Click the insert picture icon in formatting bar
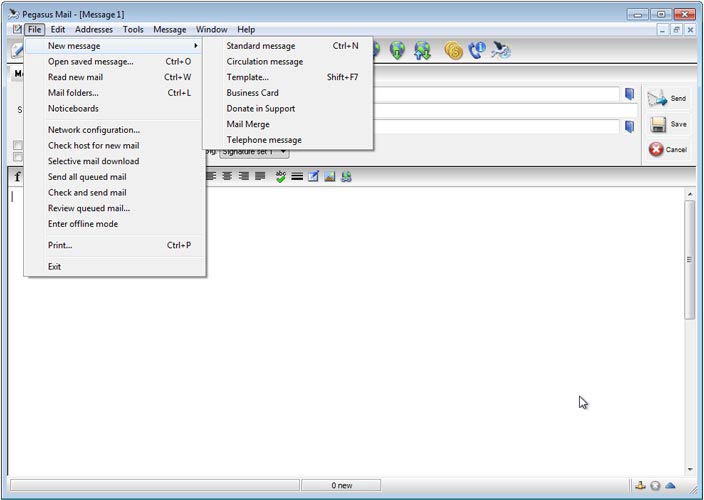Viewport: 704px width, 500px height. 329,177
